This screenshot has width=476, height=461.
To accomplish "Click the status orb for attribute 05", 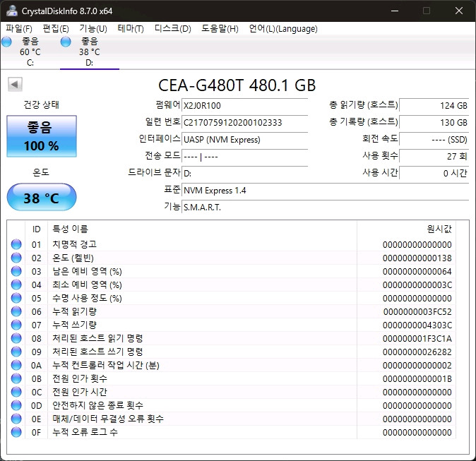I will 16,298.
